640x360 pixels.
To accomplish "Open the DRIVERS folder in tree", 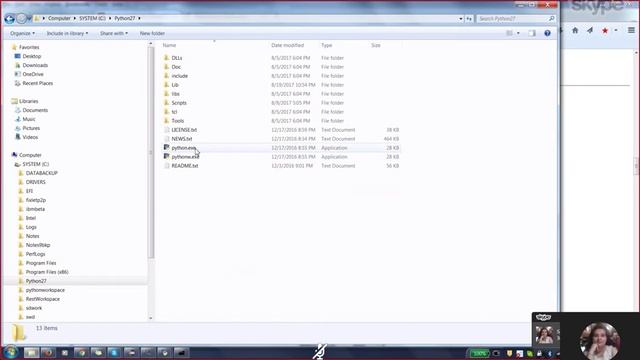I will (x=36, y=182).
